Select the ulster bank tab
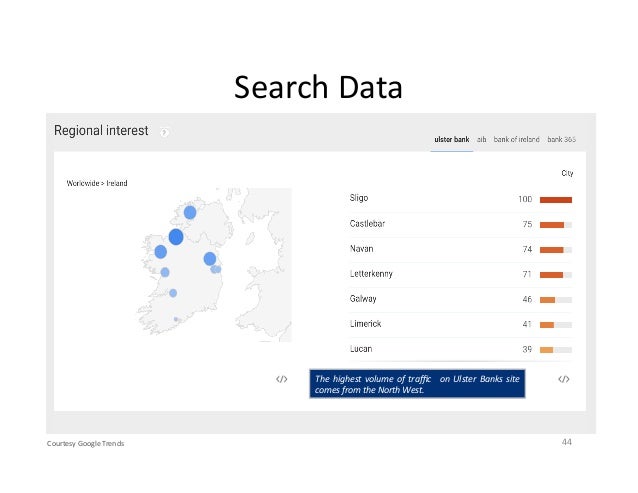Viewport: 638px width, 493px height. coord(452,139)
